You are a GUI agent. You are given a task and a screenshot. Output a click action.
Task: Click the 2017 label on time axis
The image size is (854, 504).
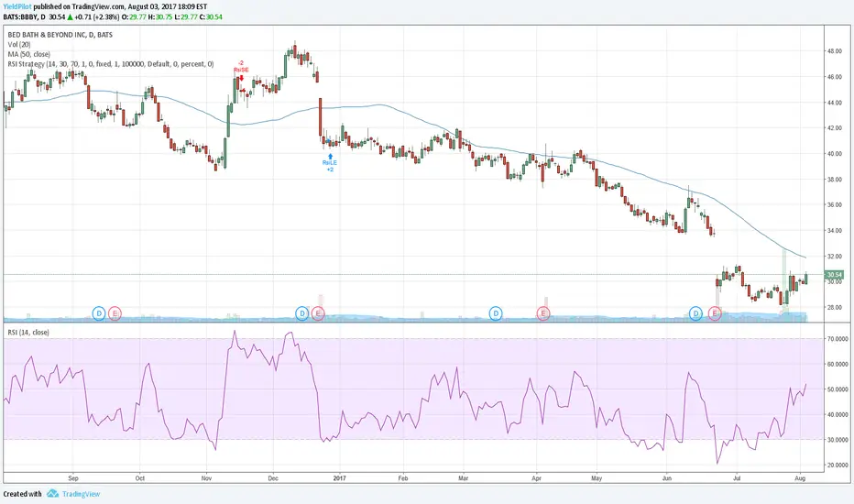pos(339,478)
